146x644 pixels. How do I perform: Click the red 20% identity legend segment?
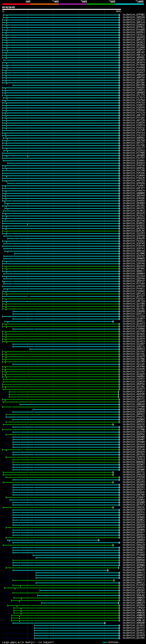click(x=16, y=4)
